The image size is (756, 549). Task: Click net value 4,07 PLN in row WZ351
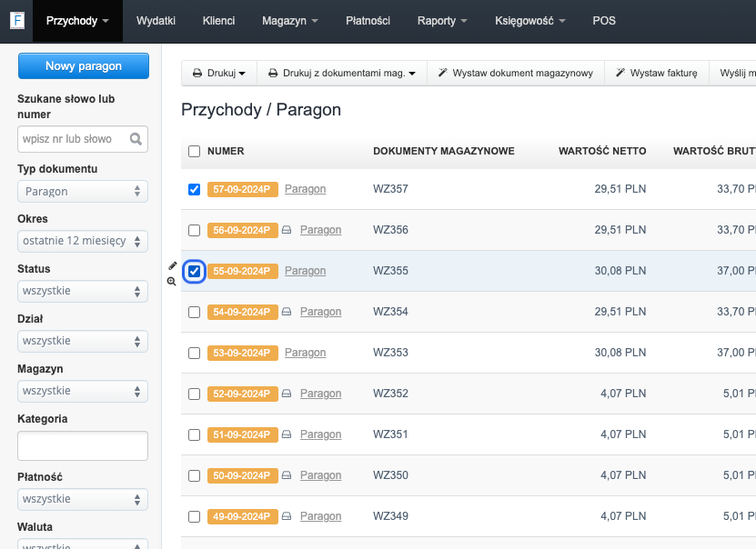623,434
